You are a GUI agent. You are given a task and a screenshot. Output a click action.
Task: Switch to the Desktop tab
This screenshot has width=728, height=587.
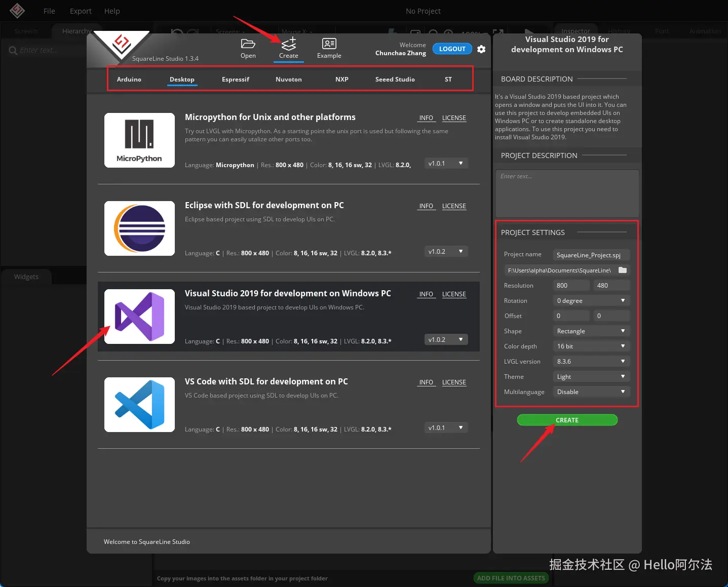click(182, 80)
